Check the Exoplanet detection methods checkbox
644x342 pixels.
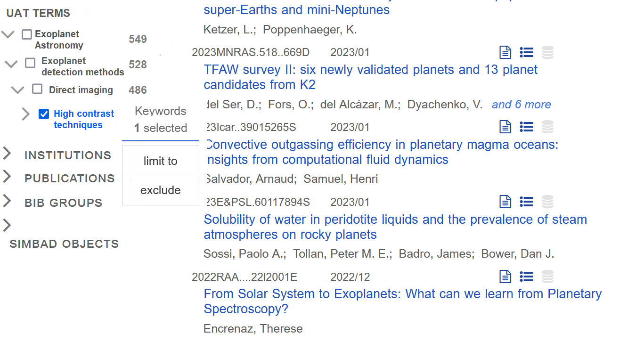tap(30, 63)
